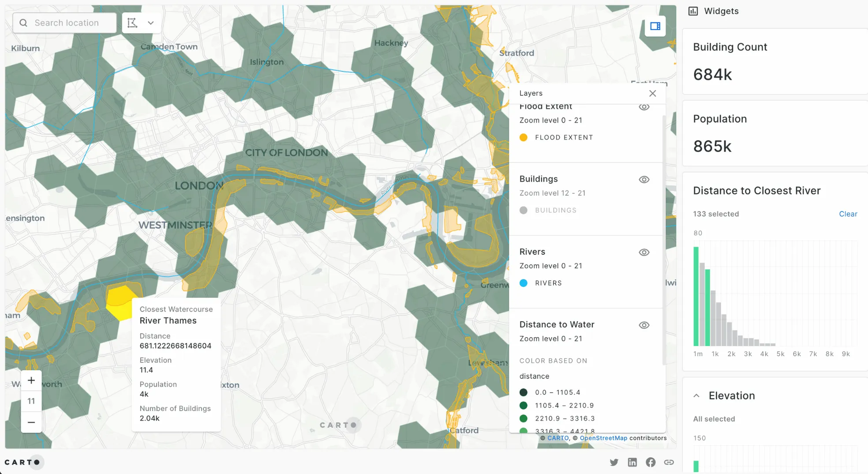The width and height of the screenshot is (868, 474).
Task: Select the draw mask selection tool
Action: [132, 23]
